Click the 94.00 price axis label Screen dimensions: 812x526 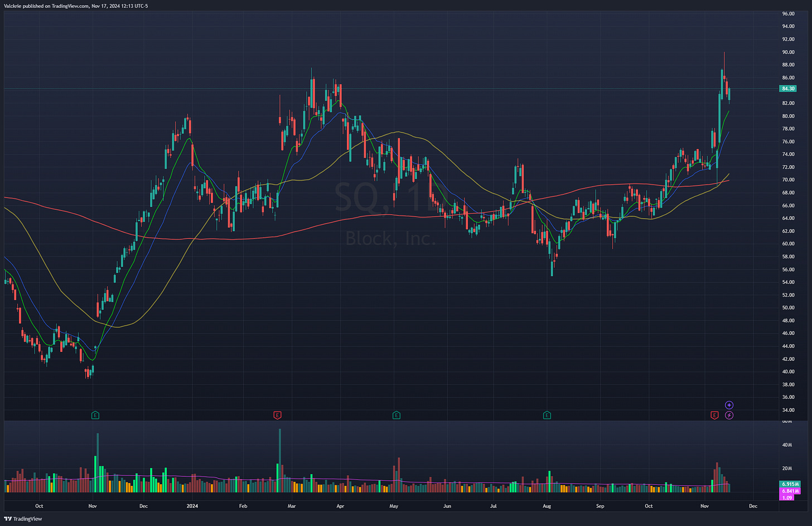tap(788, 26)
